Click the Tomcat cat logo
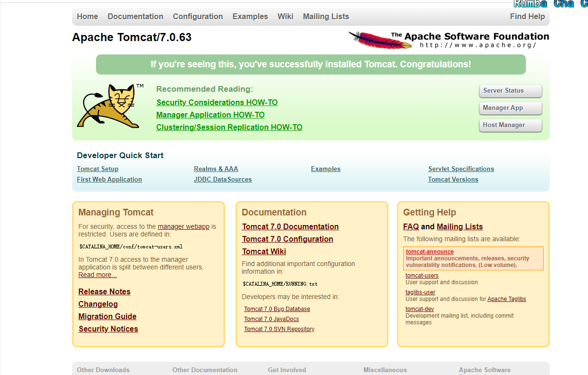Screen dimensions: 588x375 point(110,106)
